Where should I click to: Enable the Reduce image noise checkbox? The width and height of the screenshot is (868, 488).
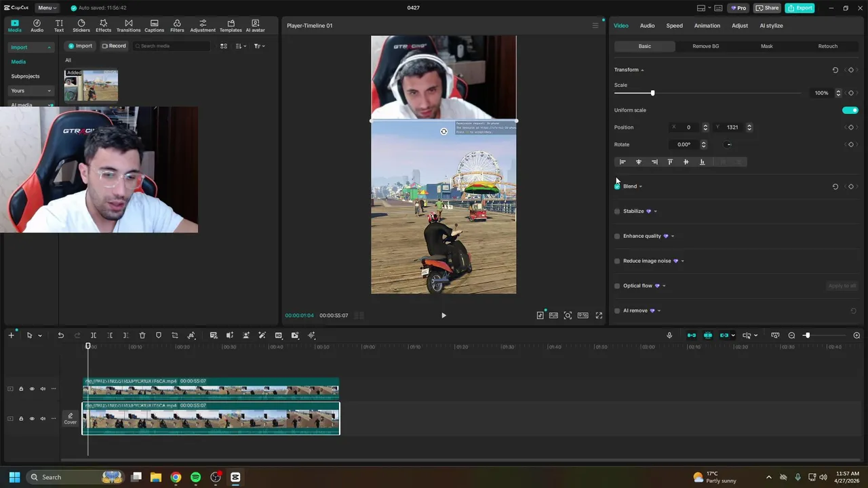pyautogui.click(x=617, y=261)
